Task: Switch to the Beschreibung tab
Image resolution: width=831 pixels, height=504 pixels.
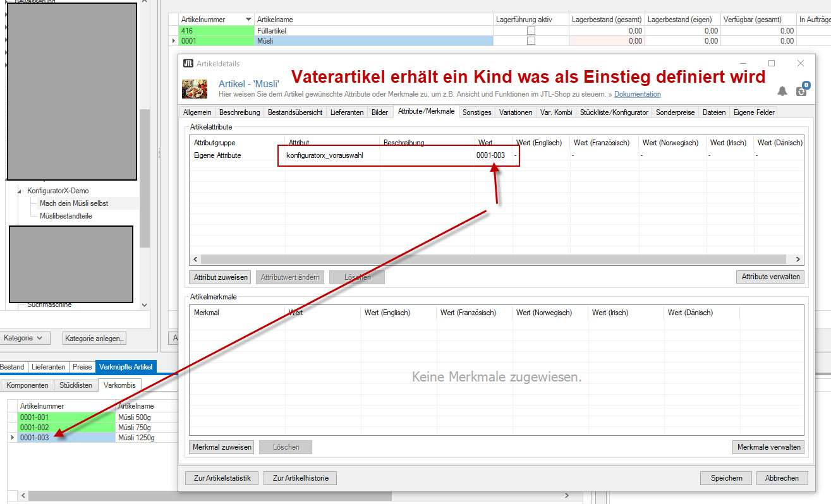Action: (240, 112)
